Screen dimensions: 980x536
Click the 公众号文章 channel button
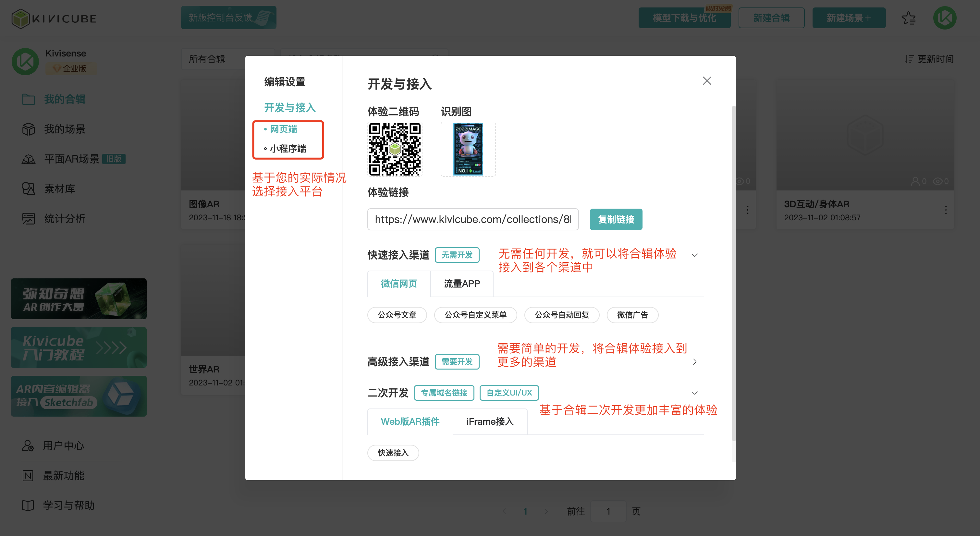(x=397, y=315)
